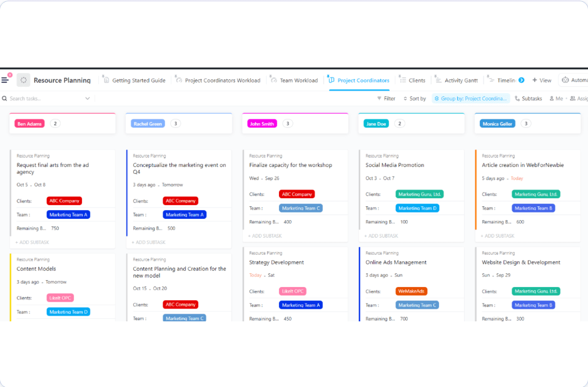Add a new view with + View
The image size is (588, 387).
542,80
